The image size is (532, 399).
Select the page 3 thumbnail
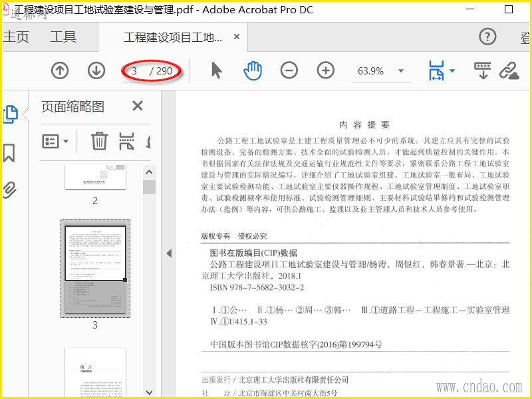coord(95,269)
